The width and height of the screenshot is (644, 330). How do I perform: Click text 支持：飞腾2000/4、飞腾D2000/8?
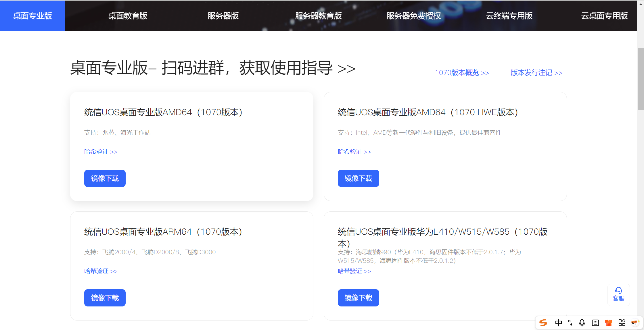click(x=150, y=252)
